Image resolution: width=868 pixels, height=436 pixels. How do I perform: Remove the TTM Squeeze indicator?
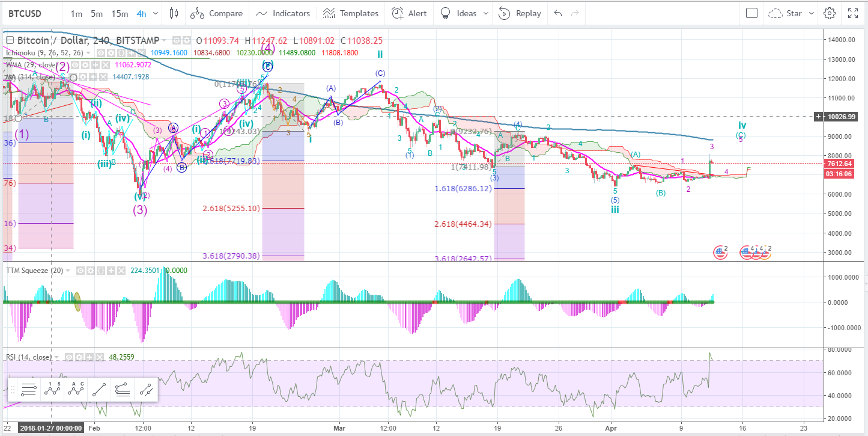[x=121, y=271]
